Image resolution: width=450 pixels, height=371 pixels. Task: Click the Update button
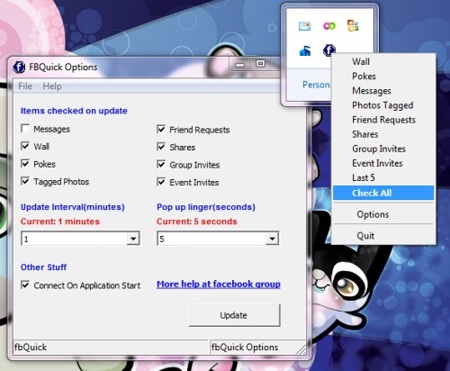(x=234, y=315)
